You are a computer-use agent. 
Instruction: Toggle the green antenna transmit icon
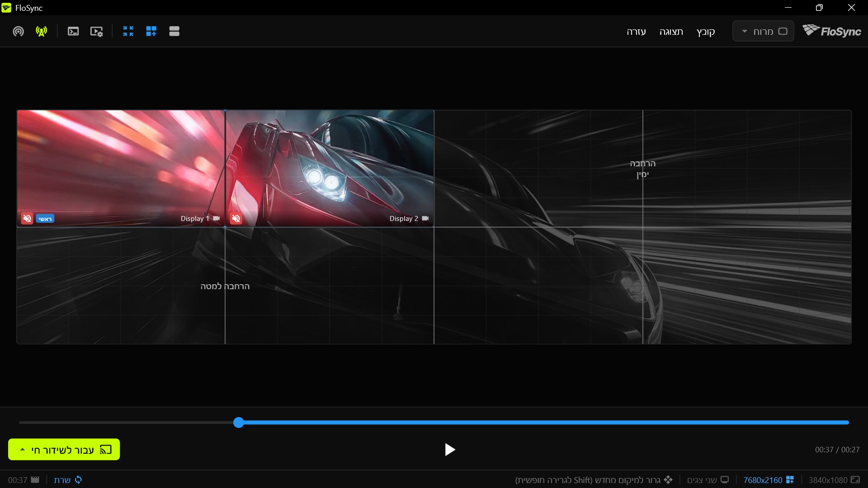click(x=41, y=31)
